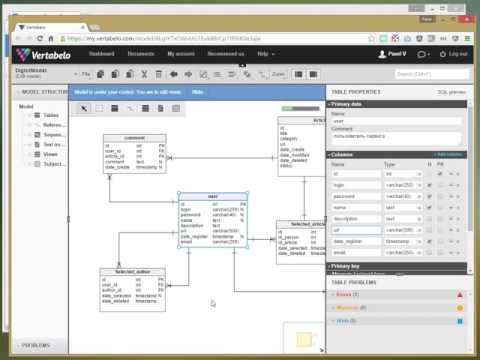Bookmark page with the star icon

[x=371, y=39]
